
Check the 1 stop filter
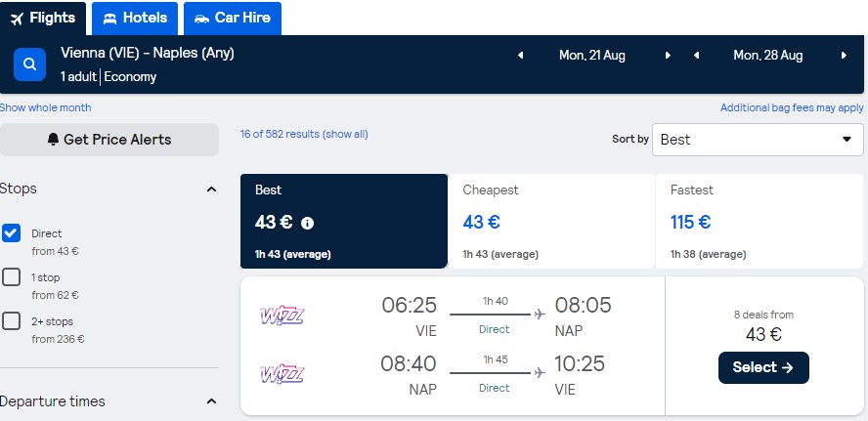click(11, 277)
